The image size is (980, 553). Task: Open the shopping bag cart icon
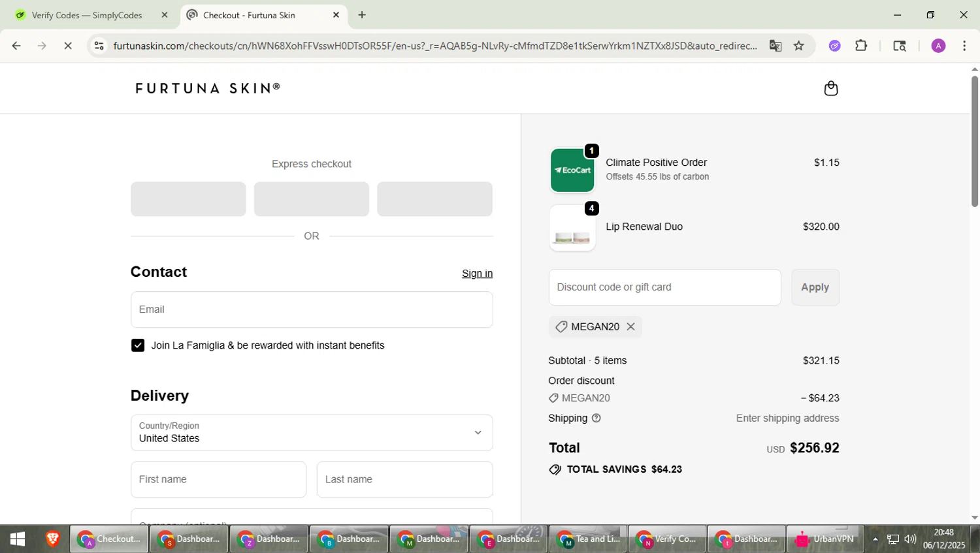830,88
